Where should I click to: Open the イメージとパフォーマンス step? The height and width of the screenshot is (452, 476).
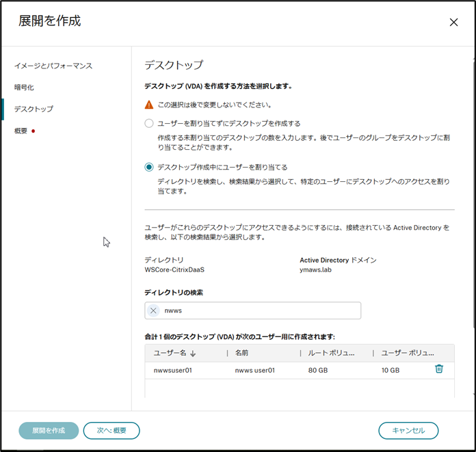53,66
